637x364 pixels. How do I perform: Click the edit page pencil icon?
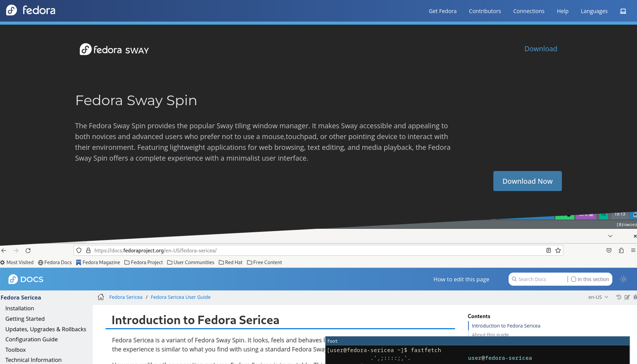tap(627, 297)
